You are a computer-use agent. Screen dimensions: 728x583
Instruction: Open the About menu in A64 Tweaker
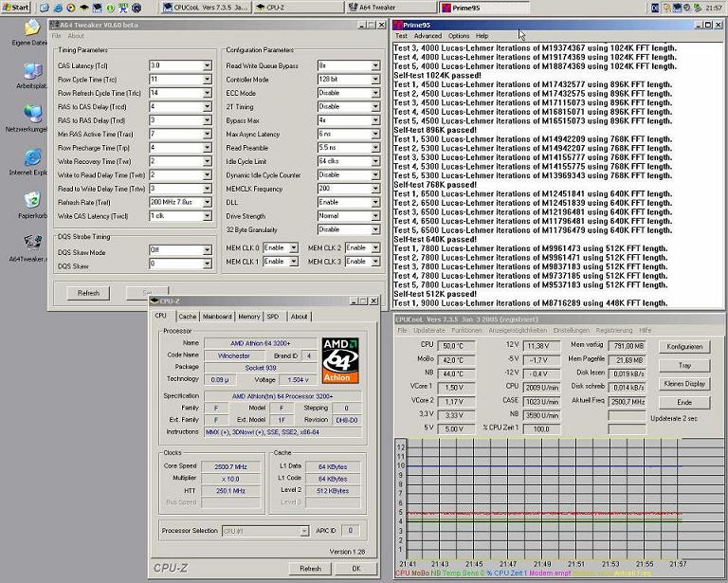pyautogui.click(x=76, y=36)
